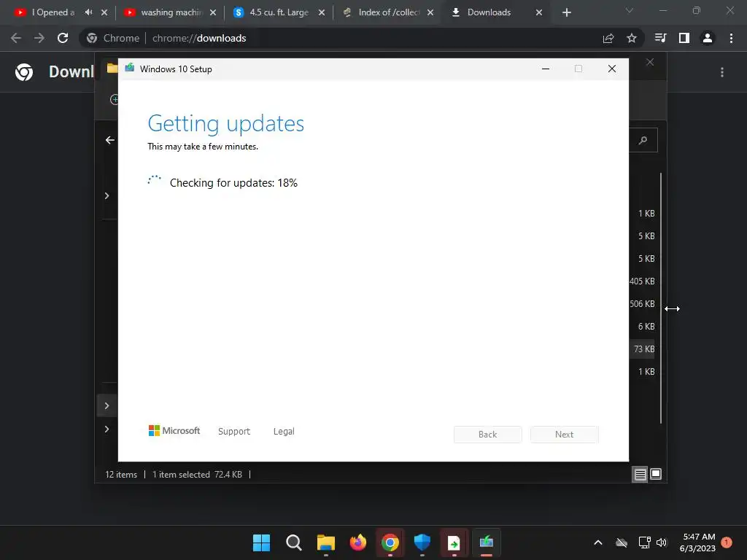Viewport: 747px width, 560px height.
Task: Open the Legal link in Setup
Action: coord(284,431)
